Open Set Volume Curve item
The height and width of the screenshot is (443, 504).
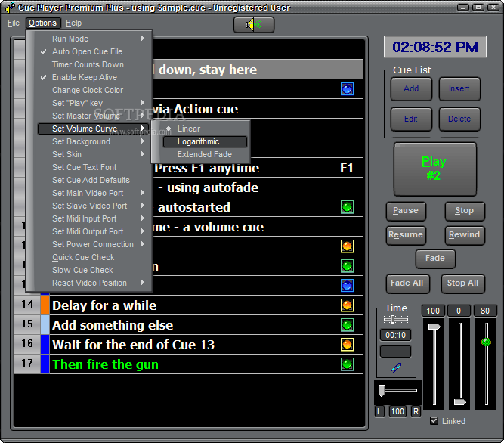[x=93, y=129]
